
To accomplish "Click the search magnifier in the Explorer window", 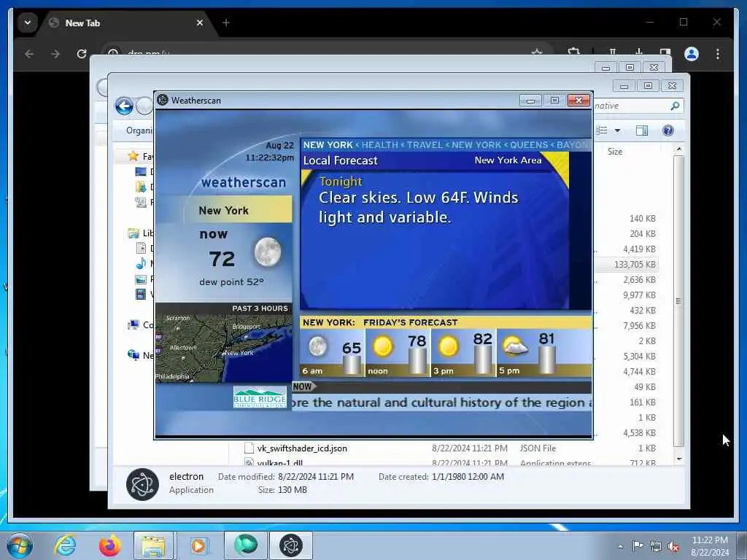I will coord(675,106).
